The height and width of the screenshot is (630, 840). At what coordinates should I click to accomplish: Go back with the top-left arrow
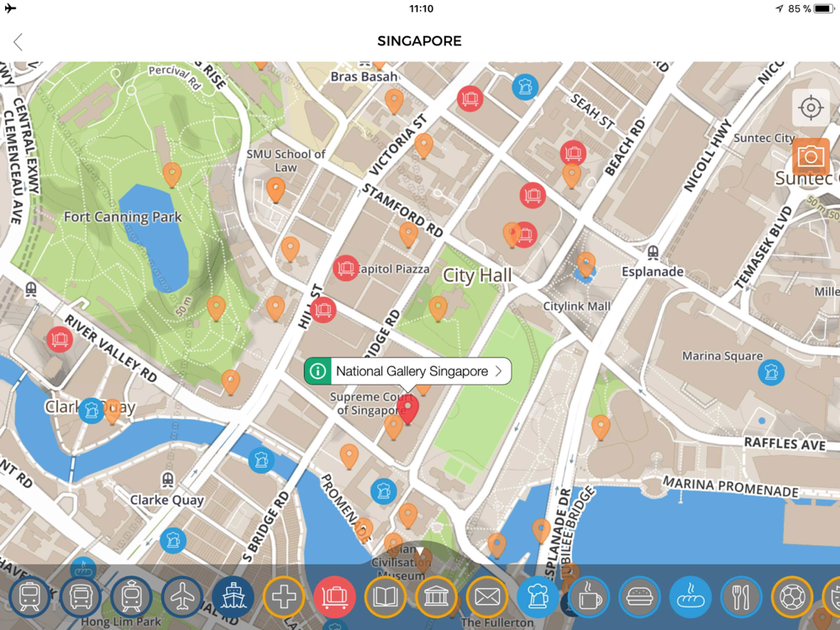[18, 41]
